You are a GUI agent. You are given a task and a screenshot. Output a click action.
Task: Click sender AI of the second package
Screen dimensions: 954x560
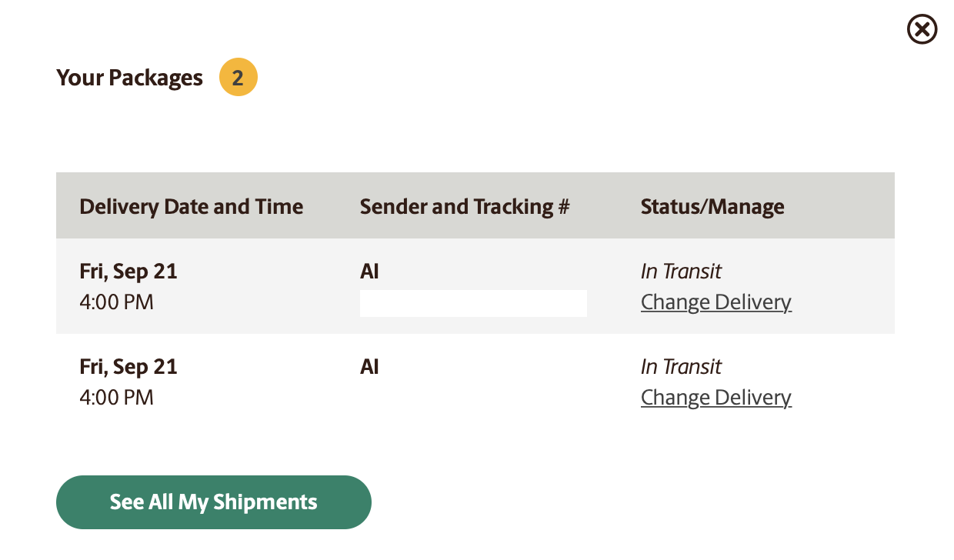370,366
